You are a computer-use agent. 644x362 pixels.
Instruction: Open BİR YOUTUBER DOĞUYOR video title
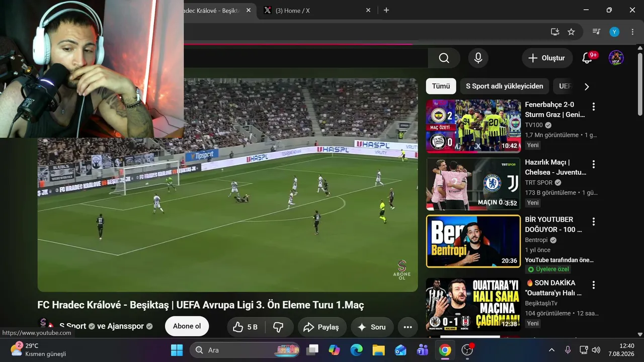coord(553,225)
